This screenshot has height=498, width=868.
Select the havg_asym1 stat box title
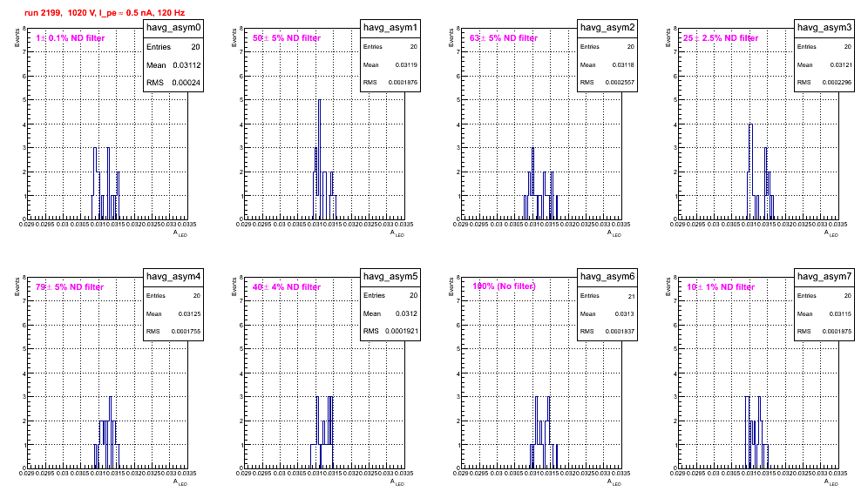coord(390,28)
